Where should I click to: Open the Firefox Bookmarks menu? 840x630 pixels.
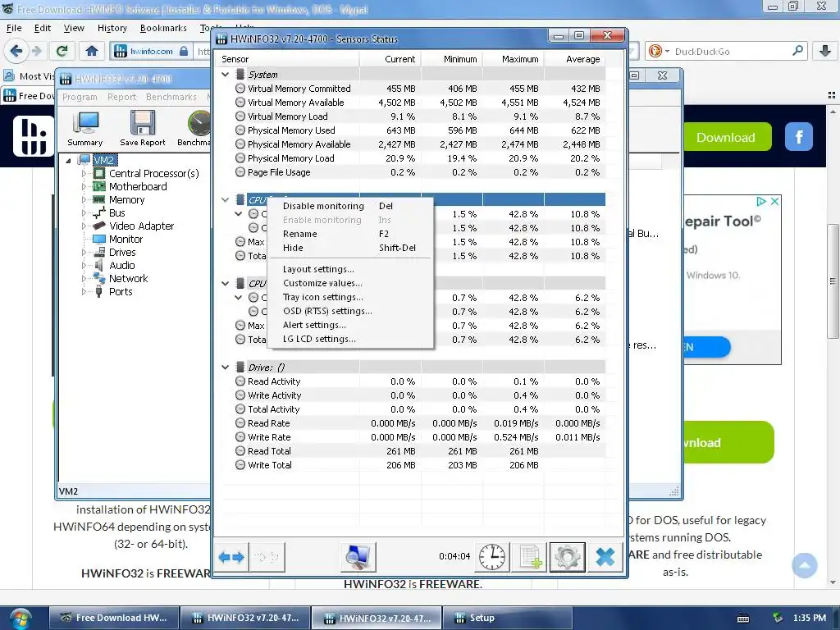coord(163,28)
